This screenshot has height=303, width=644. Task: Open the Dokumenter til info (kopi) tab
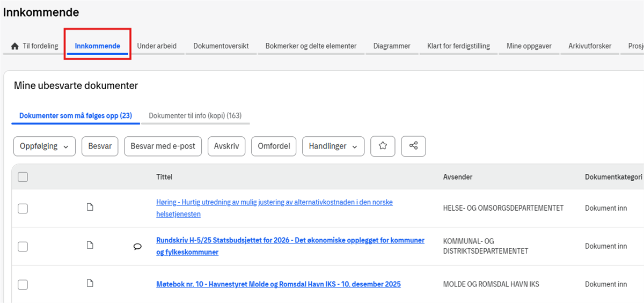pyautogui.click(x=195, y=116)
